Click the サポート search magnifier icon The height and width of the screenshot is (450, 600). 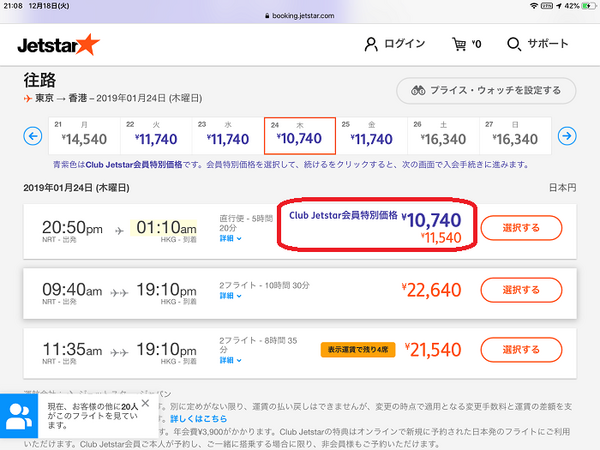[514, 44]
